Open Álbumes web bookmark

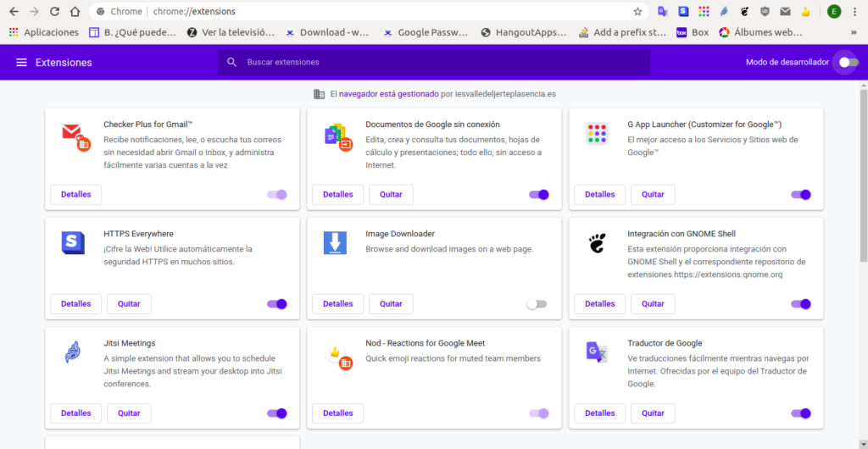pyautogui.click(x=760, y=33)
